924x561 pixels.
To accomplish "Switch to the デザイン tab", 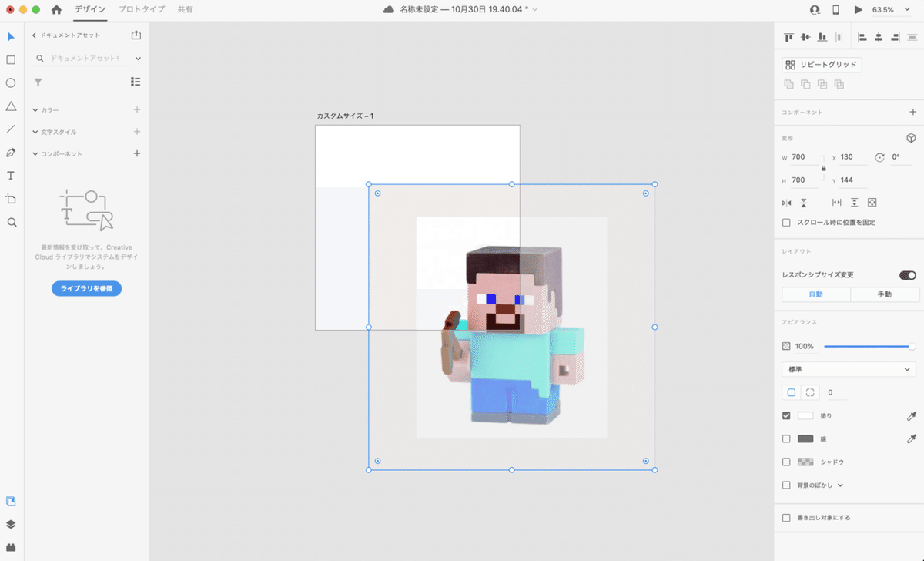I will click(x=90, y=9).
